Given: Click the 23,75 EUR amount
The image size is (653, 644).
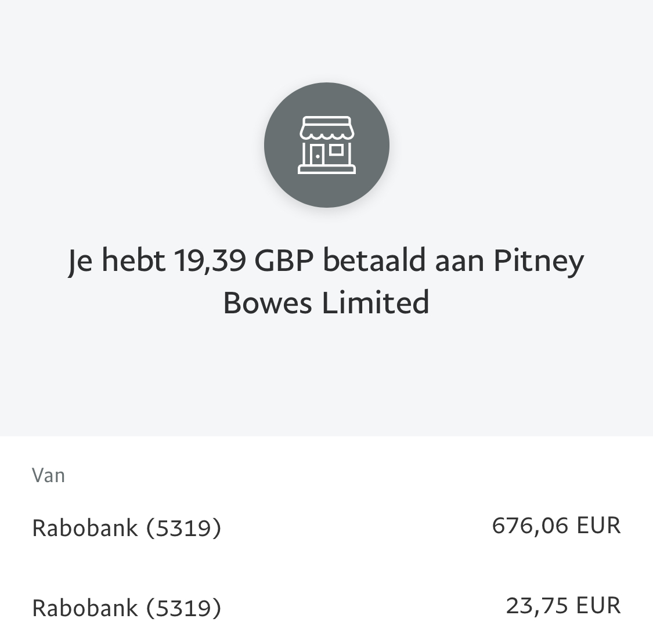Looking at the screenshot, I should [564, 605].
